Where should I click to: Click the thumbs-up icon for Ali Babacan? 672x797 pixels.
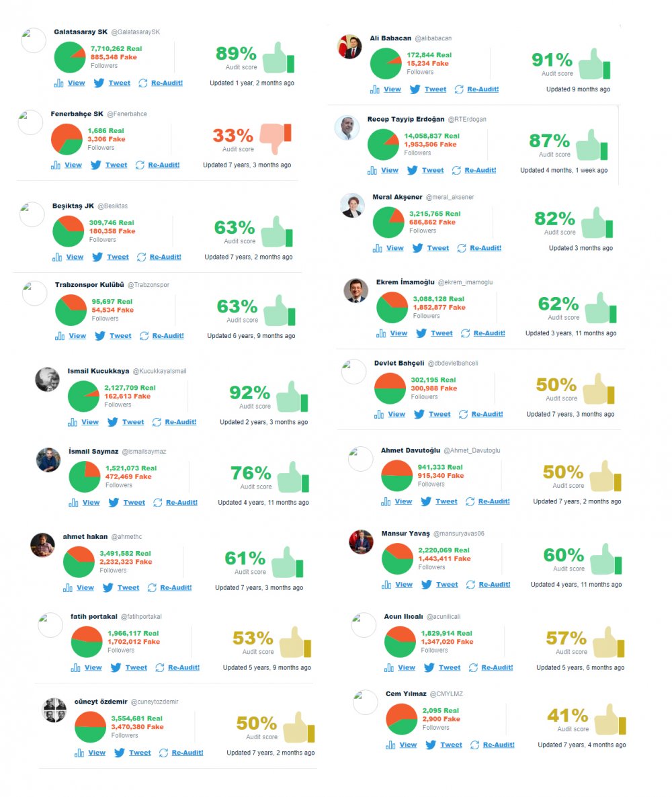(593, 64)
